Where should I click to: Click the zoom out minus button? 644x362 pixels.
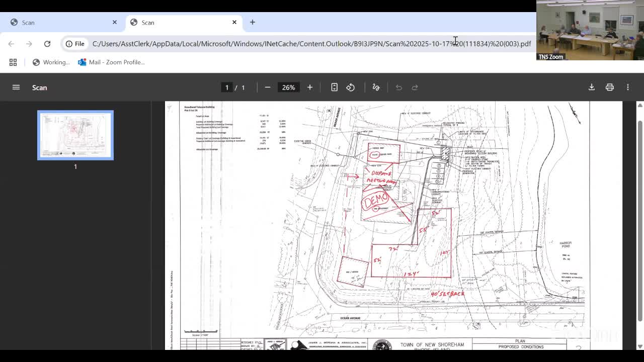point(268,87)
